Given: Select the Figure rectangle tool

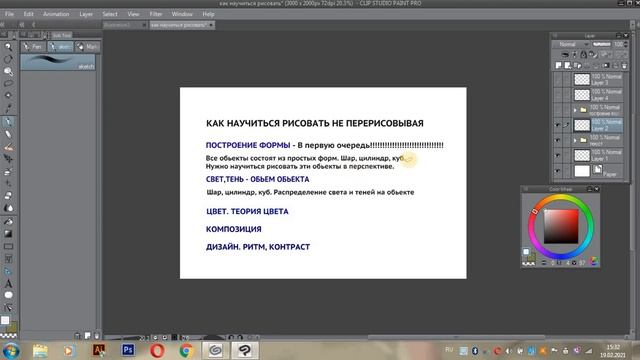Looking at the screenshot, I should [8, 247].
